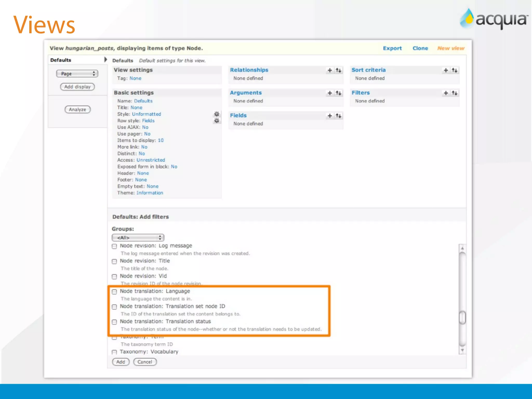Viewport: 532px width, 399px height.
Task: Open the Page display type dropdown
Action: pyautogui.click(x=77, y=74)
